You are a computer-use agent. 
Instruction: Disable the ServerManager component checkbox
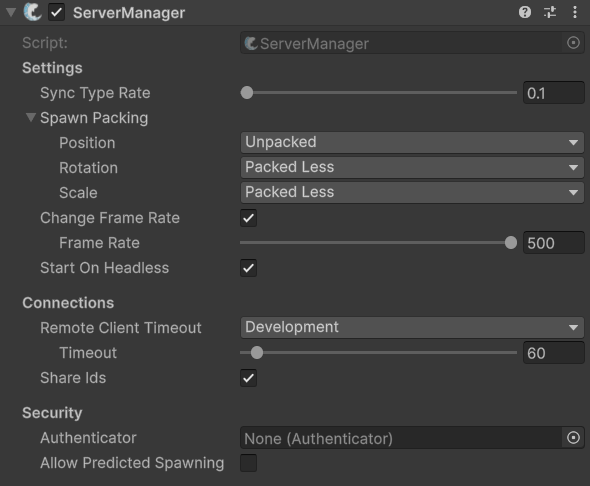[x=56, y=12]
